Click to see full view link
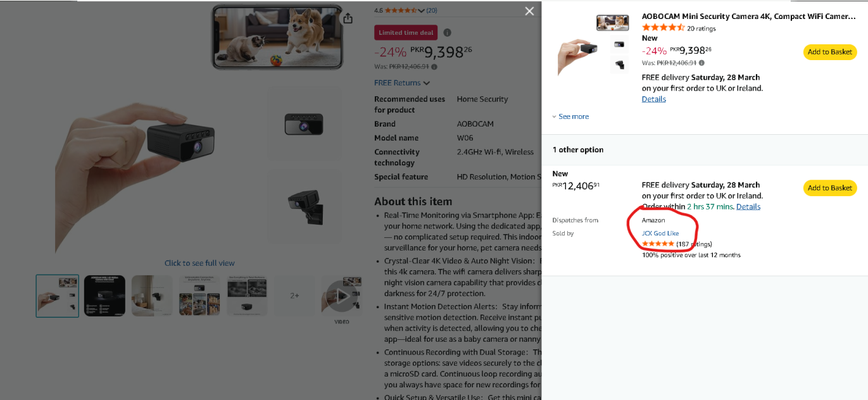The image size is (868, 400). (x=199, y=263)
